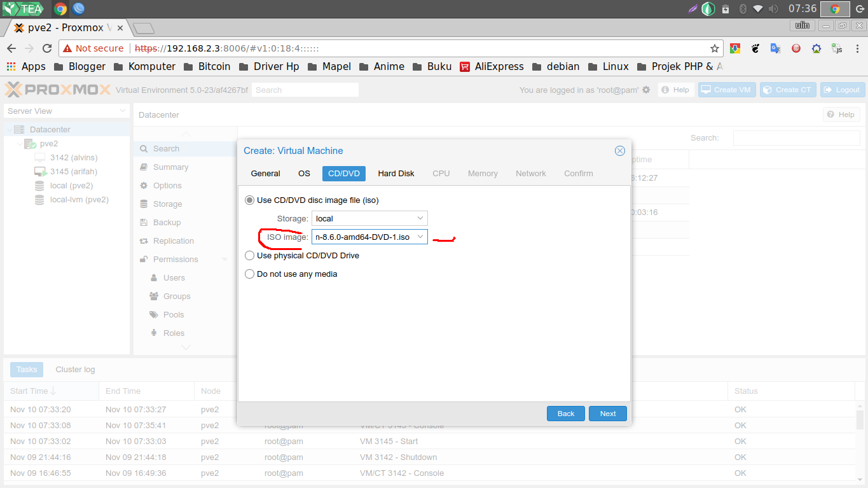
Task: Select local-lvm (pve2) storage in the tree
Action: (79, 200)
